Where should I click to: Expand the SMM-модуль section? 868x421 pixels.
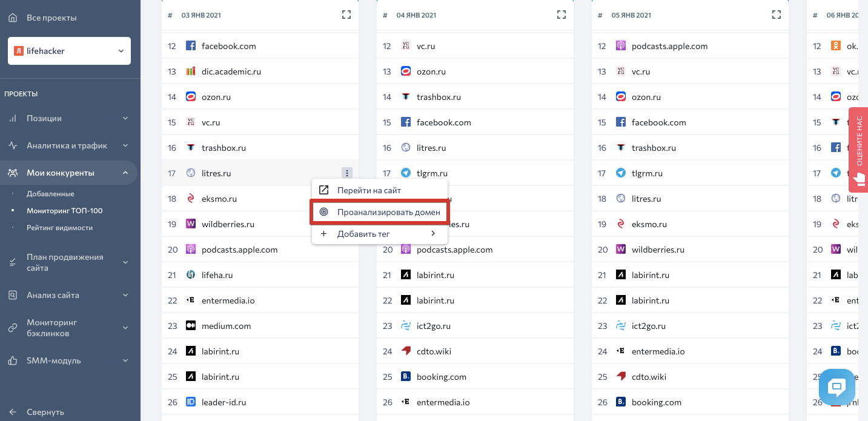(68, 360)
